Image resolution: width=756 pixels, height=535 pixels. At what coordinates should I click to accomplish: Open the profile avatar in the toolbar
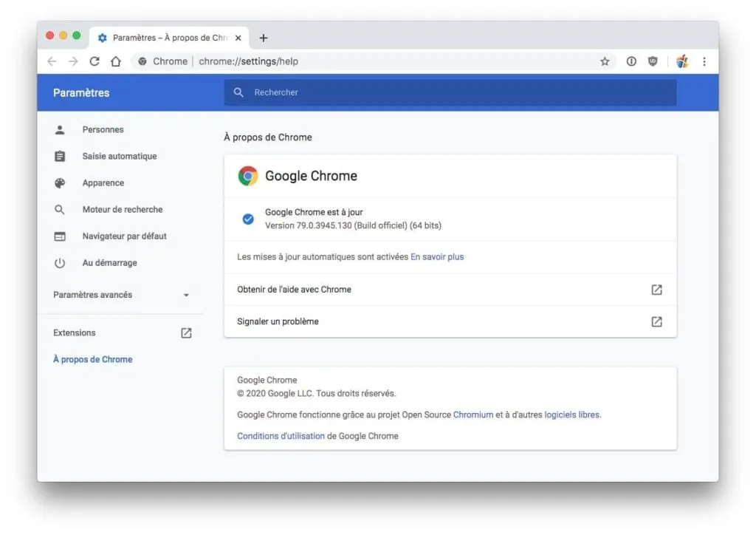tap(681, 61)
